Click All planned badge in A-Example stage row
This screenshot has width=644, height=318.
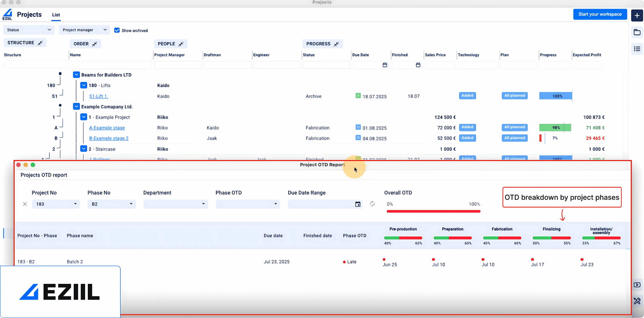click(x=515, y=127)
